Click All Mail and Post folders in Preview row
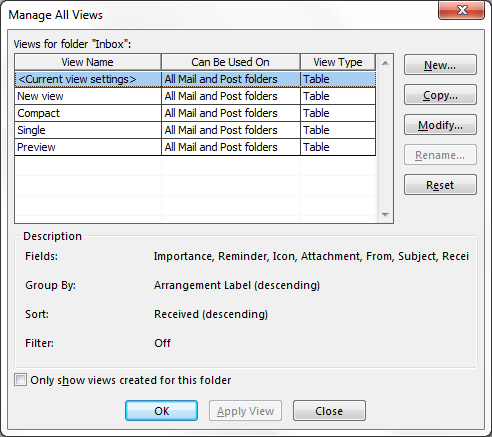The height and width of the screenshot is (437, 492). click(231, 147)
